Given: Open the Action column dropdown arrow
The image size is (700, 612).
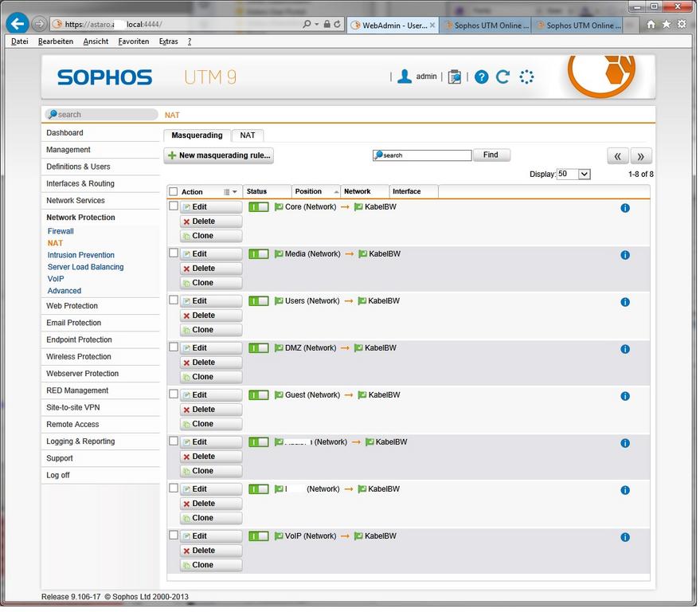Looking at the screenshot, I should tap(235, 191).
